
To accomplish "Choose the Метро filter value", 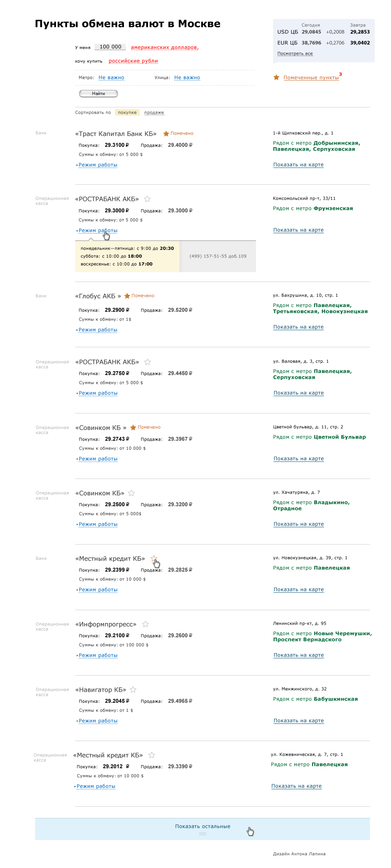I will pos(111,78).
